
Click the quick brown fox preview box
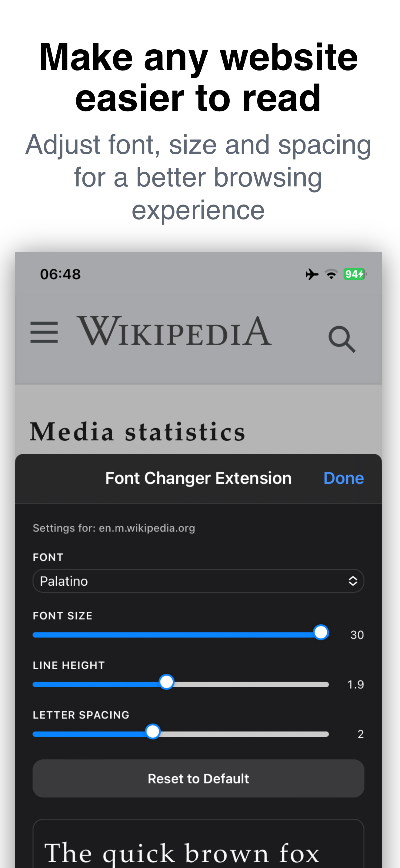(198, 843)
